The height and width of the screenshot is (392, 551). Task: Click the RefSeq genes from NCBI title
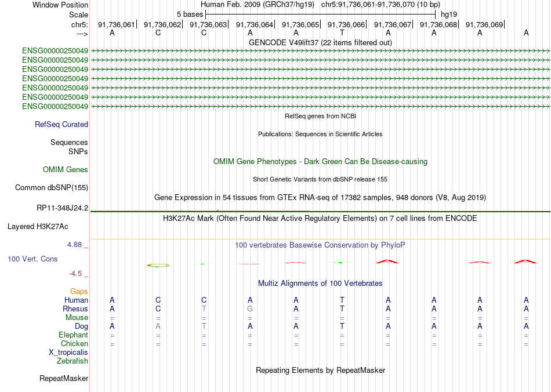click(x=320, y=116)
